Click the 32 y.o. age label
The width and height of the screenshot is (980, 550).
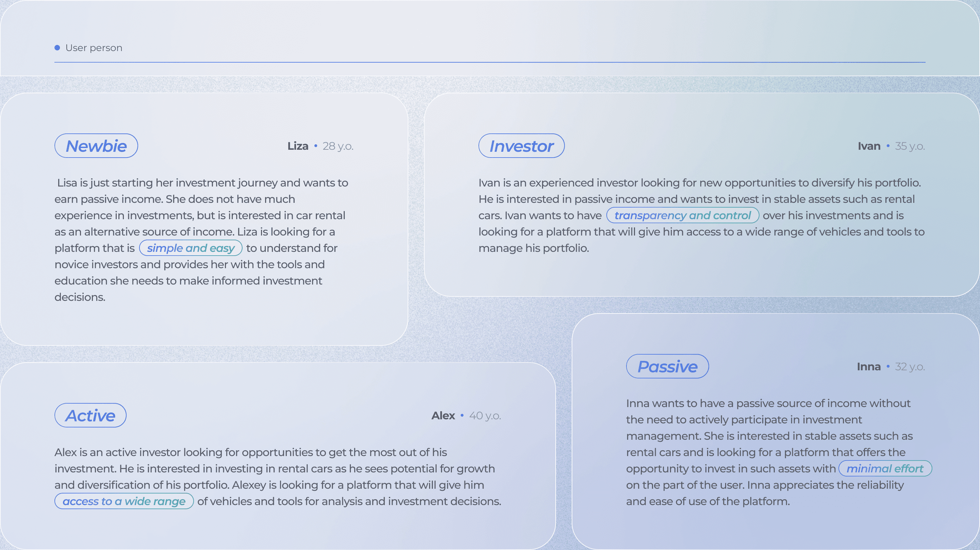click(910, 367)
